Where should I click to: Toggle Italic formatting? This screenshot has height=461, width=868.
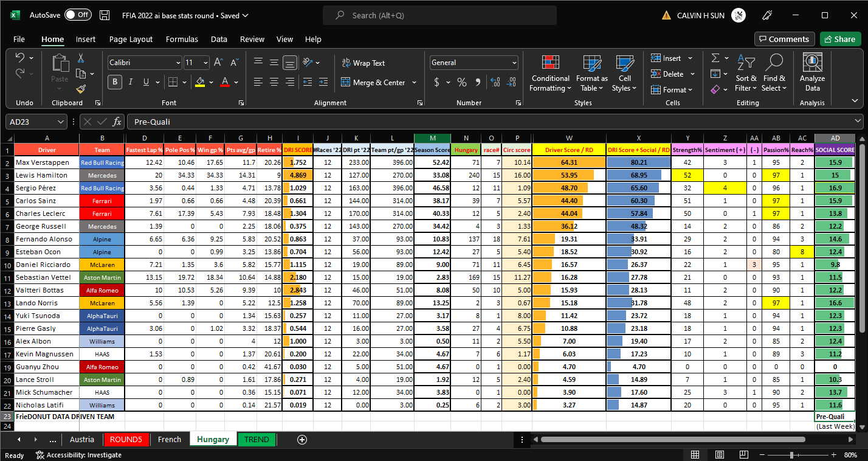point(131,82)
